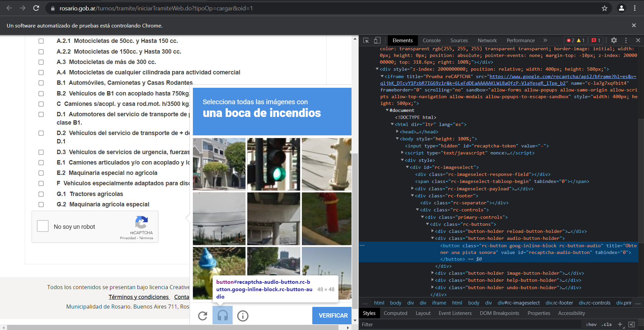Click the ellipsis beside the selected DOM node

tap(362, 246)
